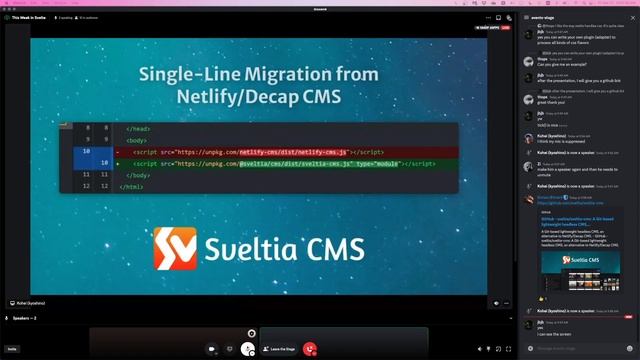Open the Apple menu in the macOS menu bar
This screenshot has height=360, width=640.
pos(6,2)
